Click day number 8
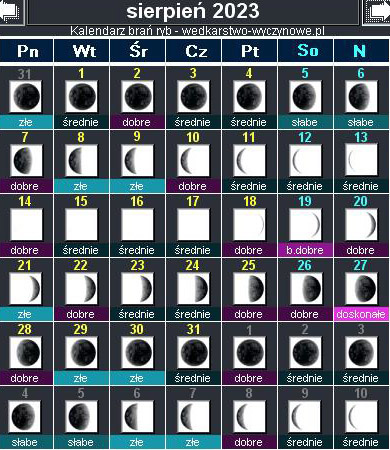This screenshot has height=450, width=390. (x=81, y=137)
